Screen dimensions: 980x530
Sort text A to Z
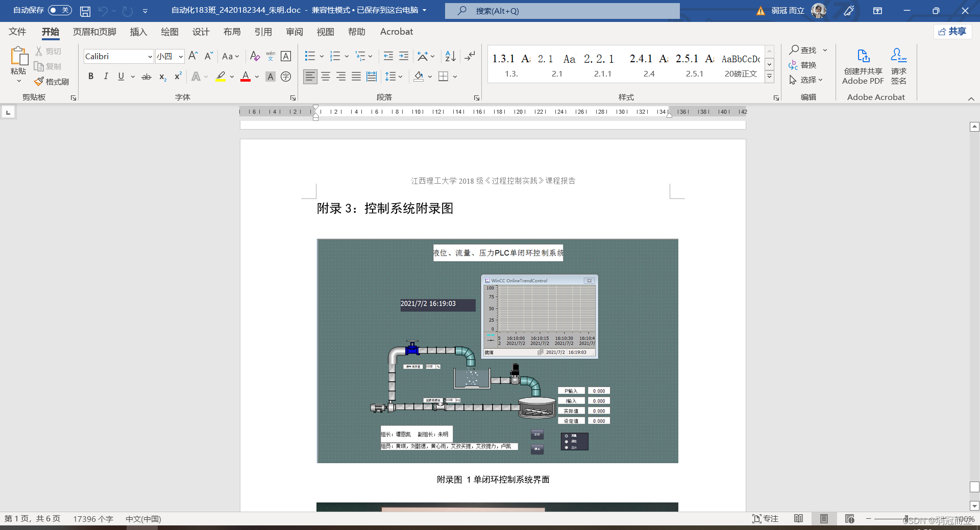[x=450, y=56]
